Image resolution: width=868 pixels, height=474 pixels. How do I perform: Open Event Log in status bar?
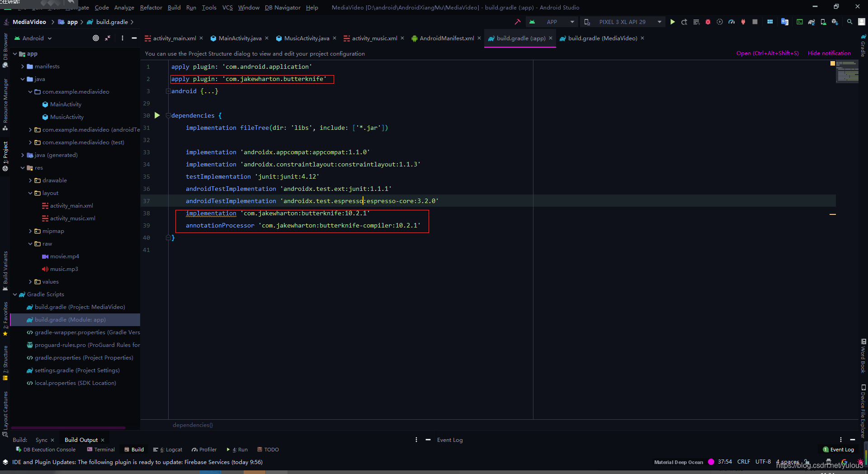[839, 450]
